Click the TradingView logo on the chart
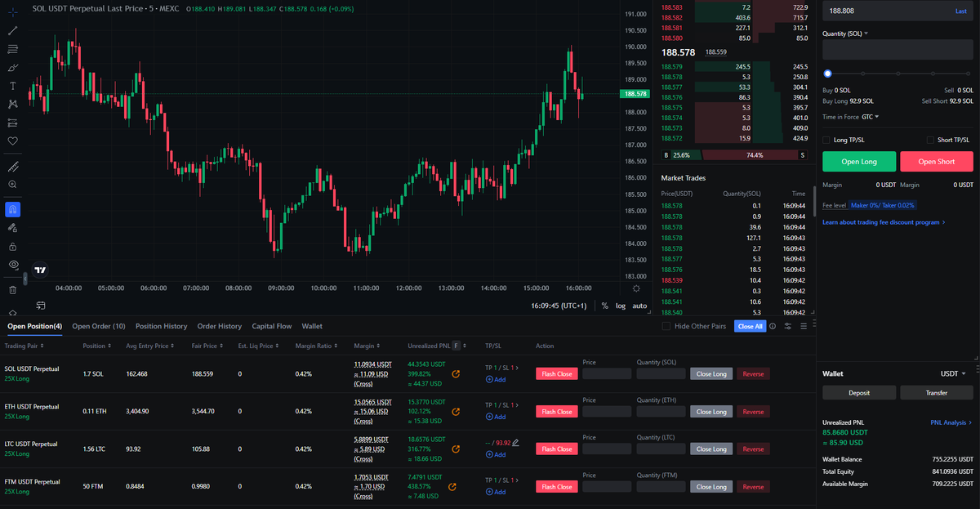Image resolution: width=980 pixels, height=509 pixels. tap(40, 269)
